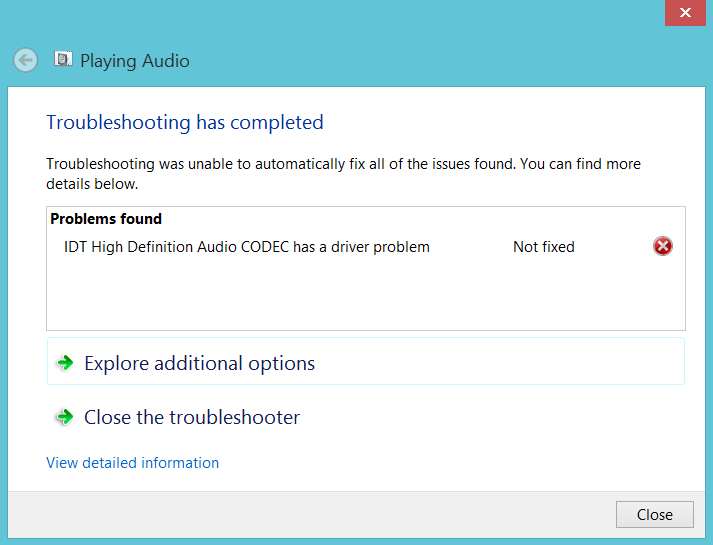Click the Not fixed status text
The image size is (713, 545).
pos(543,246)
